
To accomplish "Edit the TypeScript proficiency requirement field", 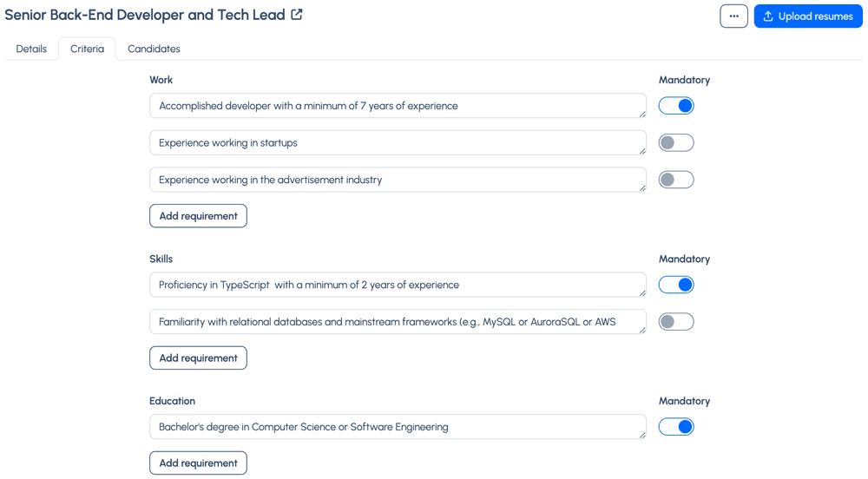I will click(x=397, y=285).
